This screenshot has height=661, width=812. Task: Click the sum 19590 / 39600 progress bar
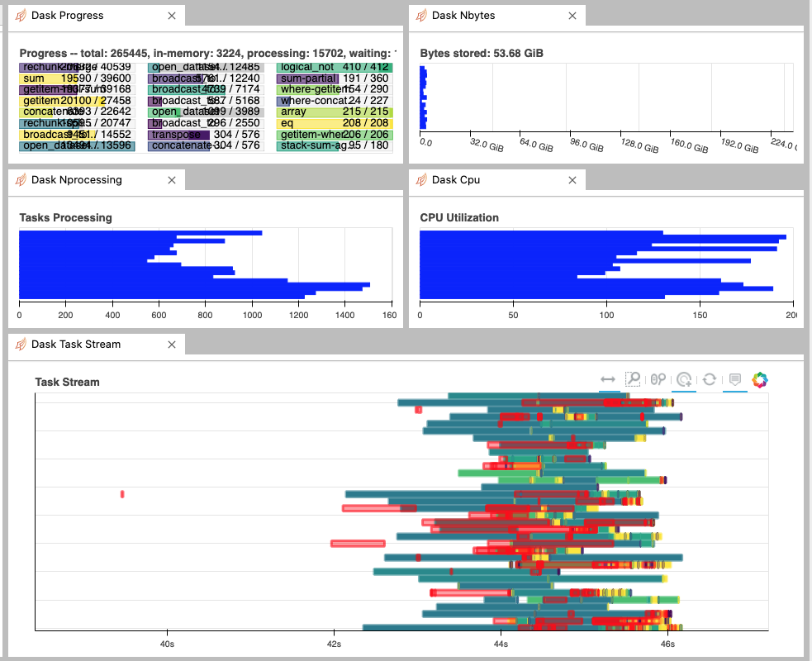[77, 78]
